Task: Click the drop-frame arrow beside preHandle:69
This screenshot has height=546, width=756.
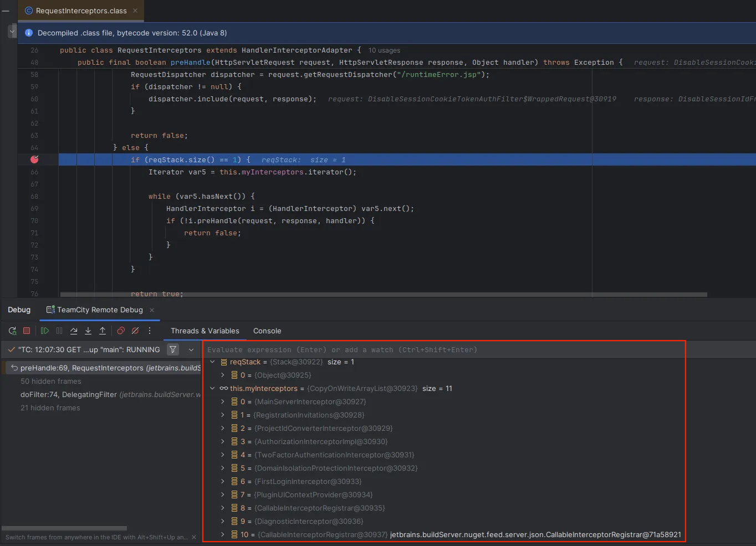Action: tap(14, 368)
